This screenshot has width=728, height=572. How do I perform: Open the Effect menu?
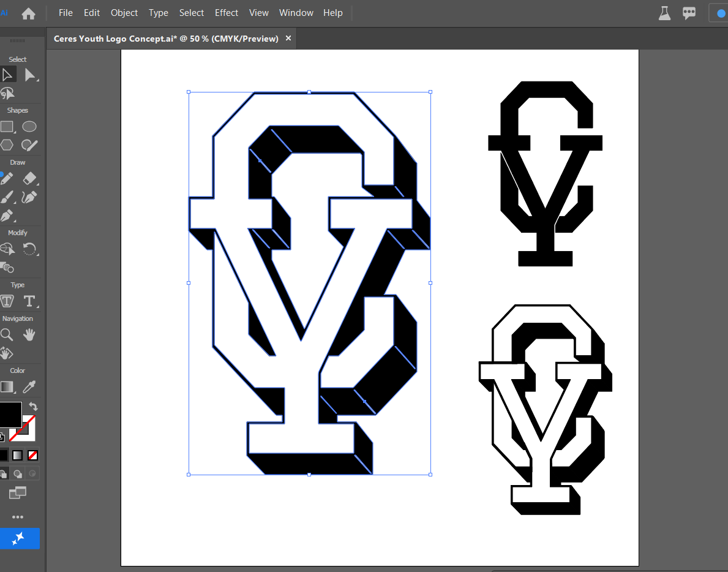tap(226, 13)
